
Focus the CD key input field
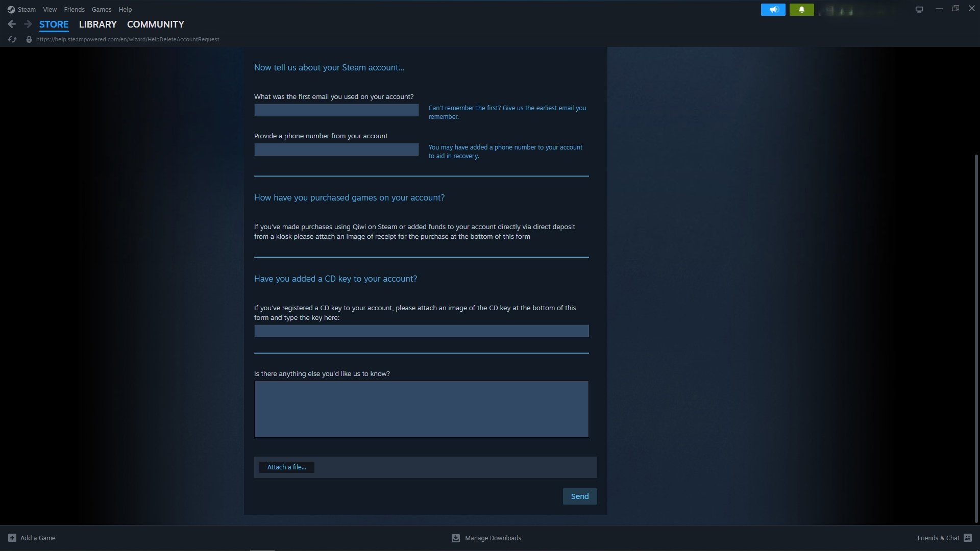pos(422,331)
